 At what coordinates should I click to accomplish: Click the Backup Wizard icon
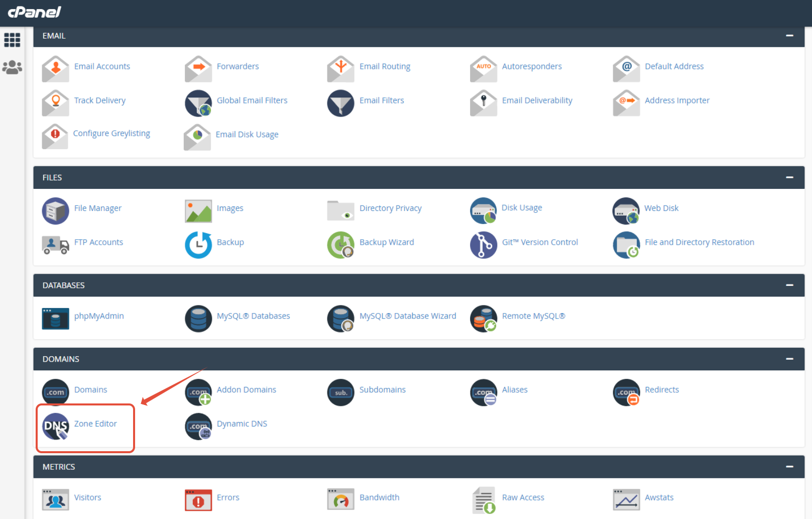click(x=341, y=245)
